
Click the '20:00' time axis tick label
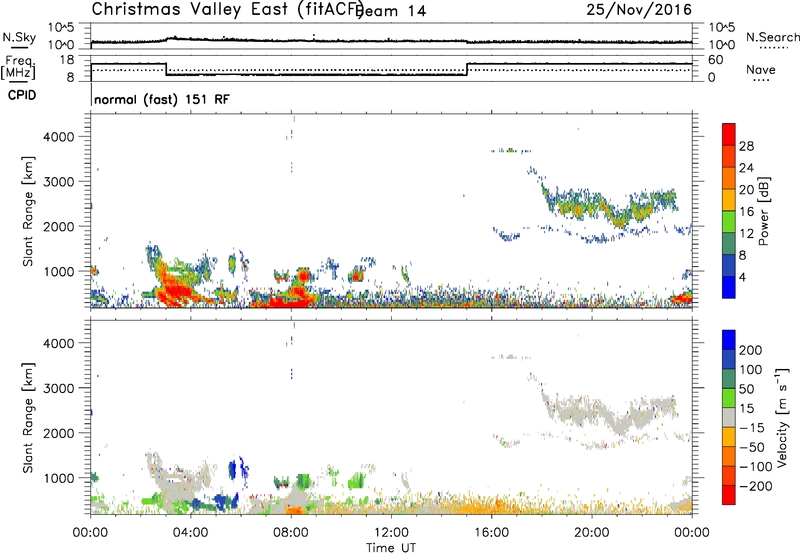pyautogui.click(x=591, y=533)
